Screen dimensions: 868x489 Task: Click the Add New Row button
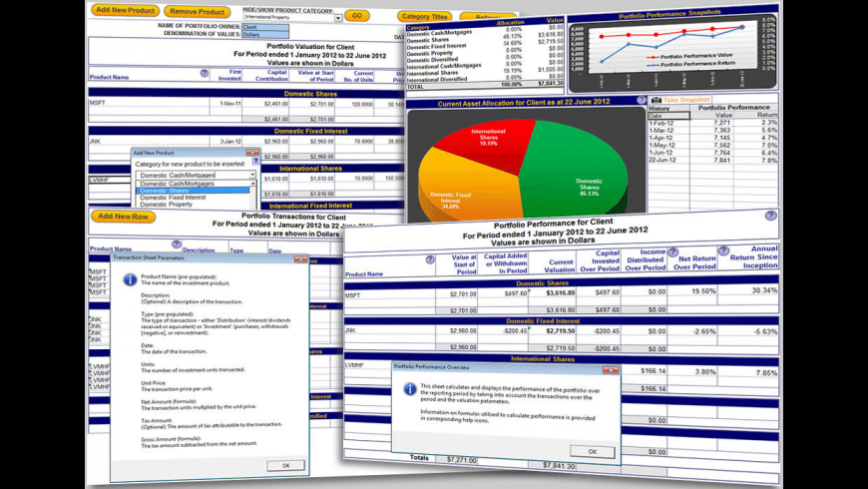point(123,217)
